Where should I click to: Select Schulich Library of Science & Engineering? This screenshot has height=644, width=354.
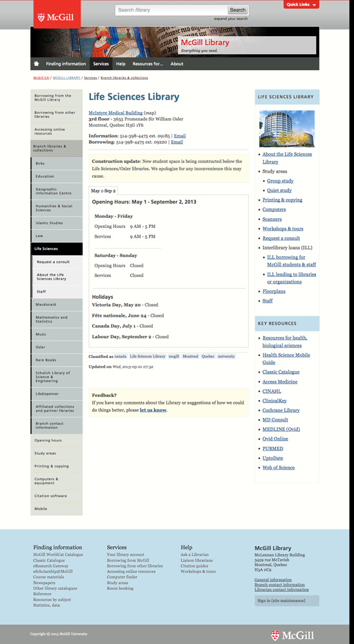coord(57,377)
